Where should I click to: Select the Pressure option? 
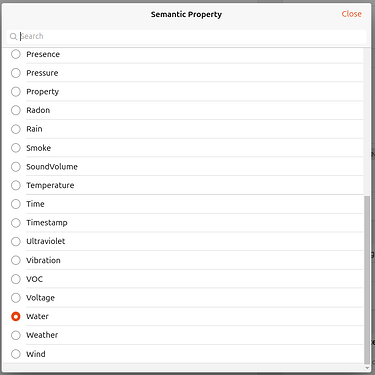click(x=16, y=73)
